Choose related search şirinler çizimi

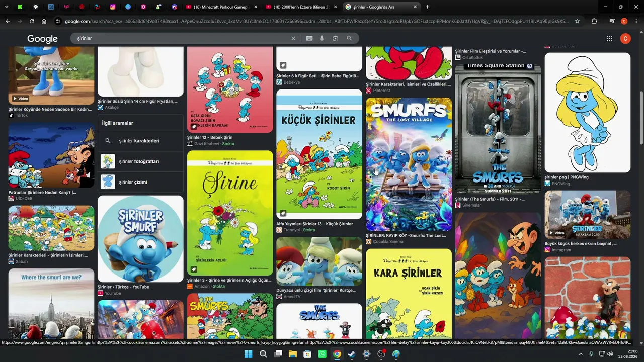click(x=140, y=182)
